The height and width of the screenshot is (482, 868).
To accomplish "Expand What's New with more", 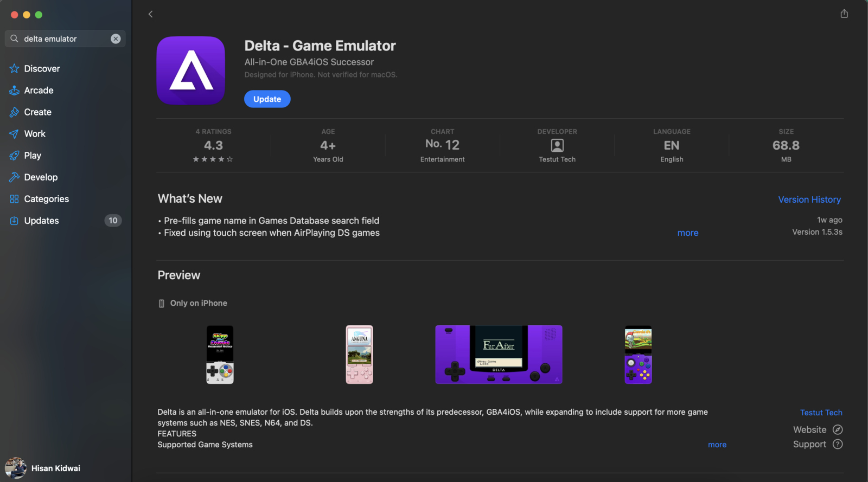I will point(687,233).
